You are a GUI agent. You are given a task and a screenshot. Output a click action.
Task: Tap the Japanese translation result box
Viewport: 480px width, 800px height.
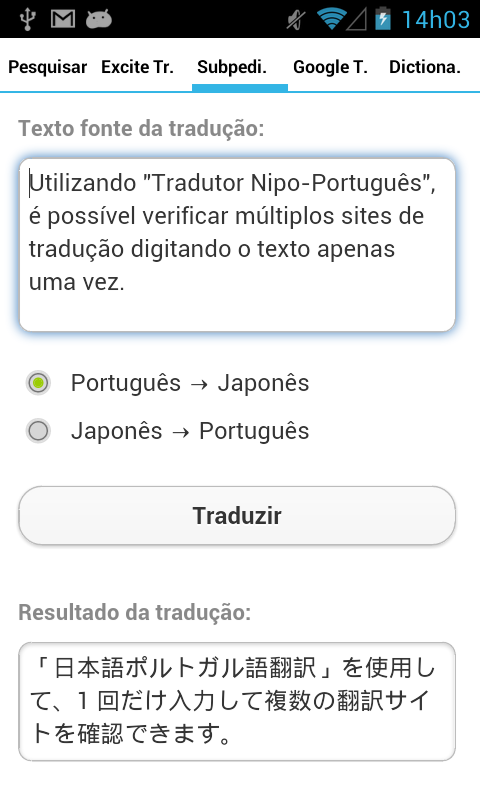pos(237,702)
